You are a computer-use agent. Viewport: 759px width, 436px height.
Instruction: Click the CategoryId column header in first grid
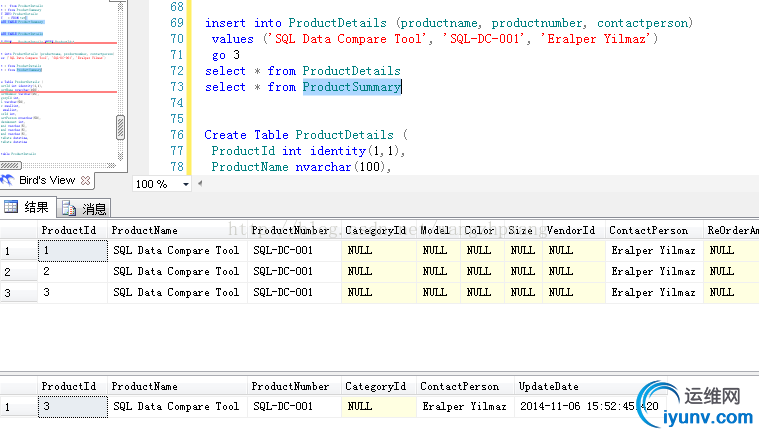pos(379,230)
